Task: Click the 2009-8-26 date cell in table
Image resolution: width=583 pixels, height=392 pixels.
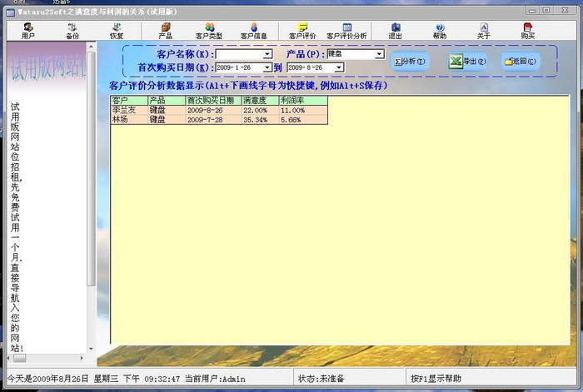Action: point(213,110)
